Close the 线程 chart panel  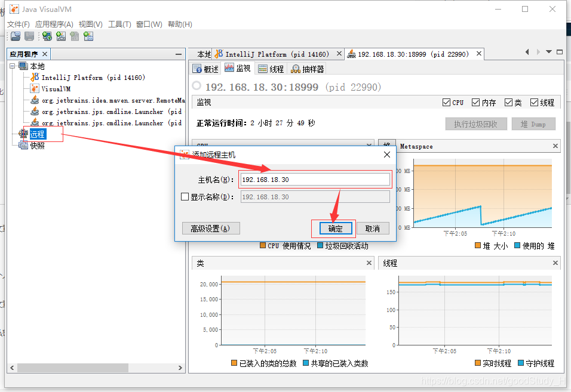click(x=555, y=263)
